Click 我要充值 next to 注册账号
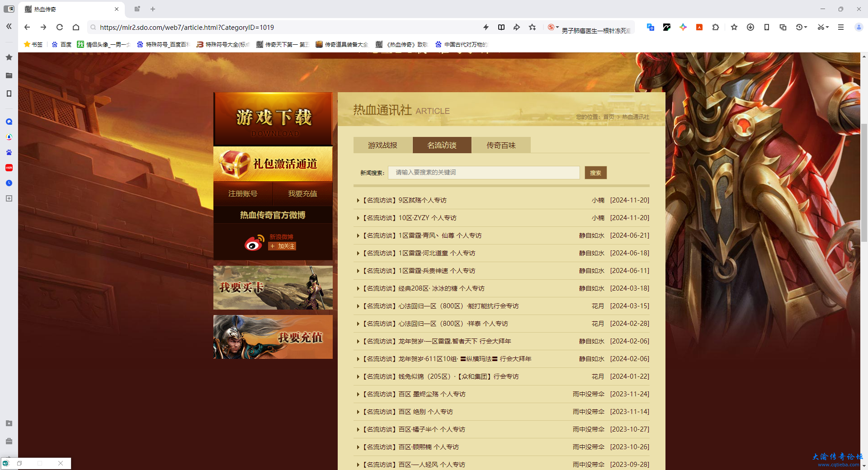Image resolution: width=868 pixels, height=470 pixels. coord(302,193)
